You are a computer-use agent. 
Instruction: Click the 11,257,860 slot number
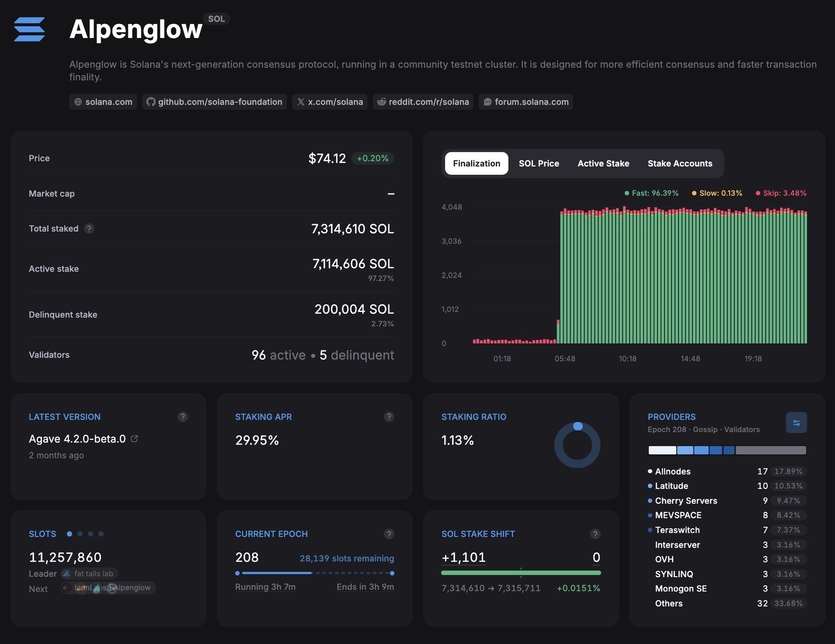[65, 557]
